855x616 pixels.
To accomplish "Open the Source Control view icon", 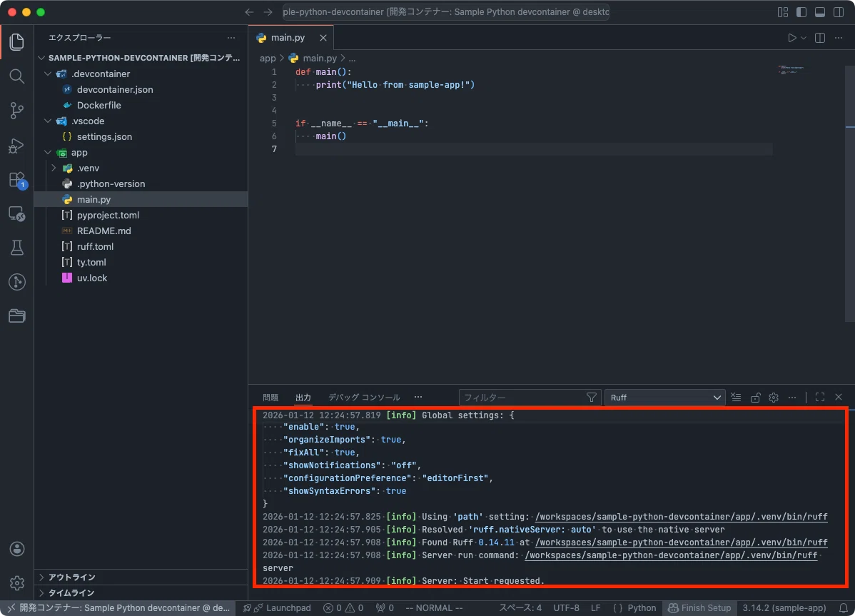I will click(x=17, y=111).
